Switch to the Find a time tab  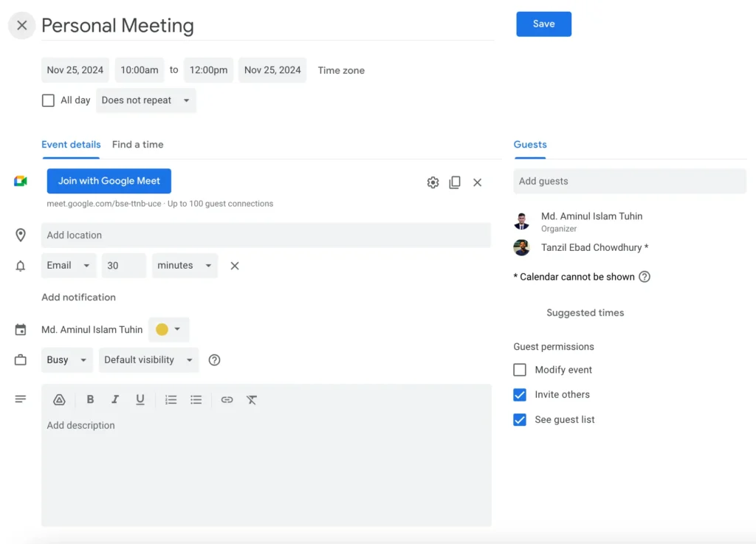(137, 145)
